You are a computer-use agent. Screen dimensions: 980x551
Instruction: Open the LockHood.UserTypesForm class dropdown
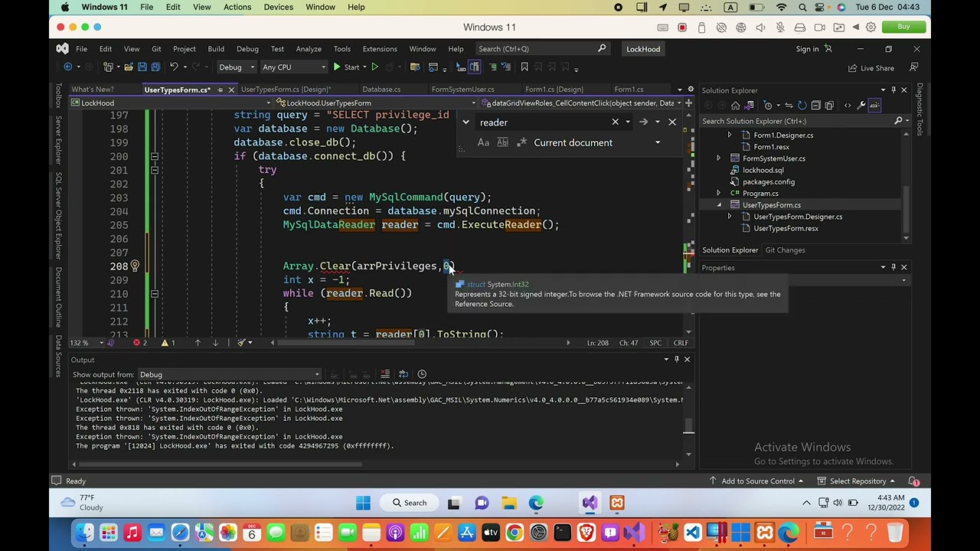[378, 103]
